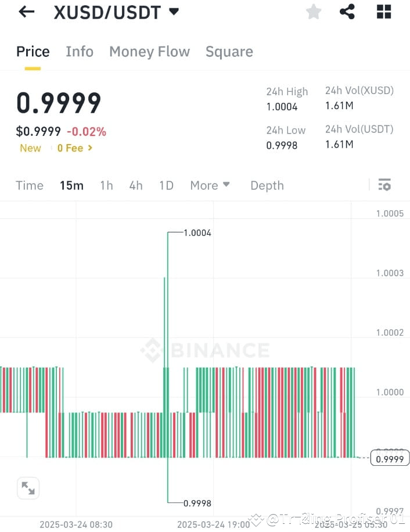Open chart indicator settings icon

click(x=384, y=185)
